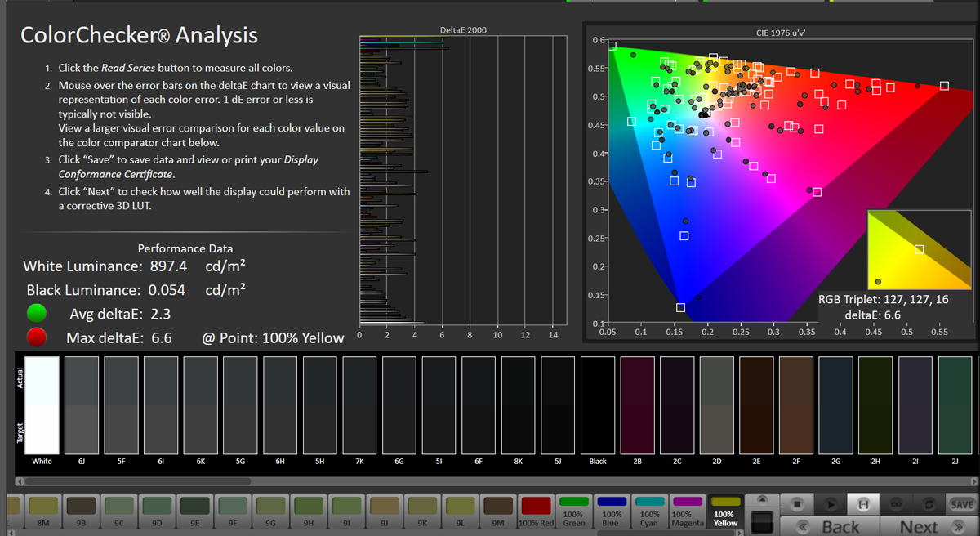Select the 9G color patch
Viewport: 980px width, 536px height.
(x=270, y=511)
